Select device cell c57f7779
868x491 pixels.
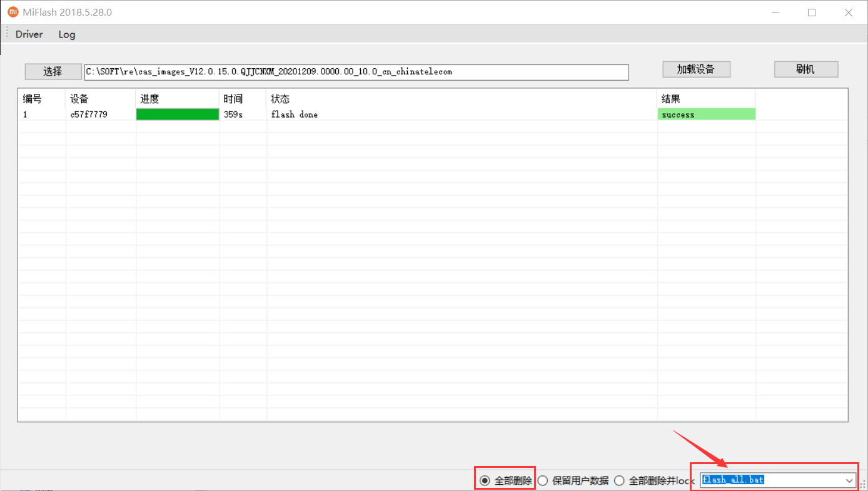pos(100,114)
